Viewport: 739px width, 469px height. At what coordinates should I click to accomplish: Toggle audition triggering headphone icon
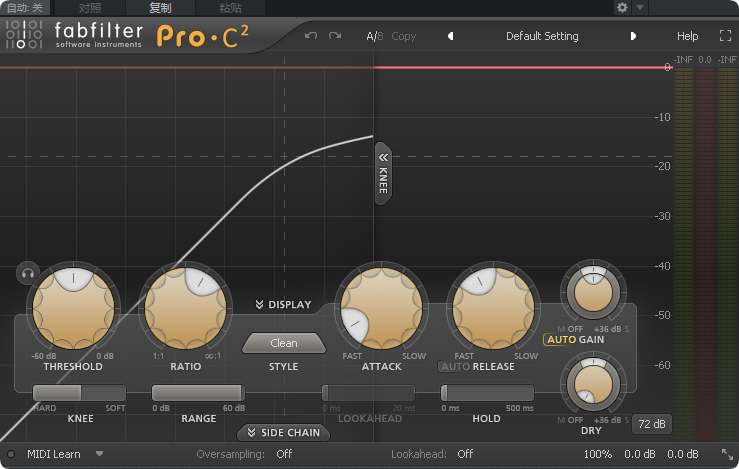tap(27, 273)
